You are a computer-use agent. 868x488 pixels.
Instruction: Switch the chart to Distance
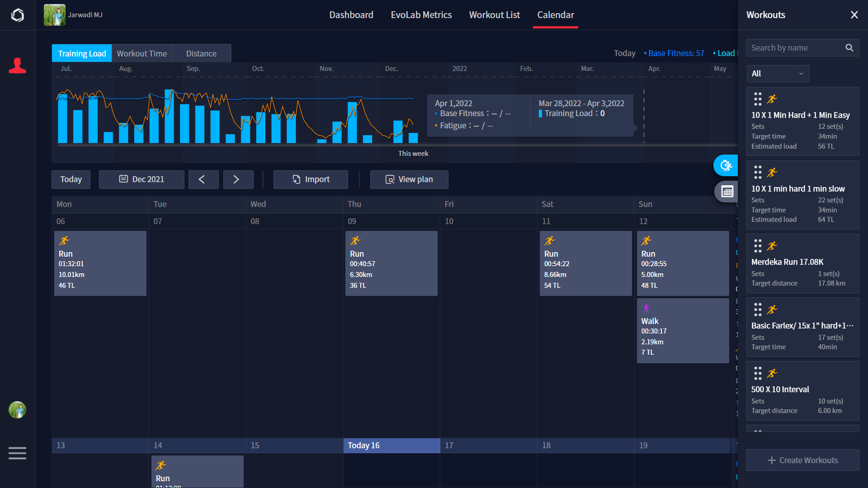(x=201, y=53)
